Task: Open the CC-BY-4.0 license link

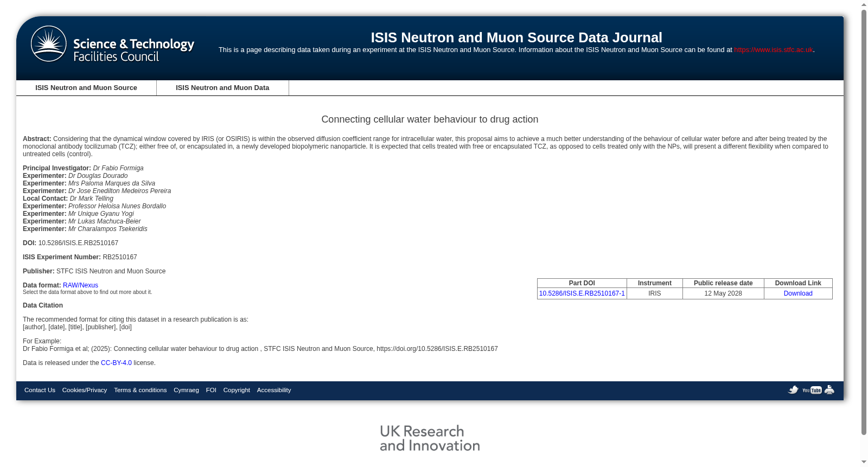Action: [x=116, y=363]
